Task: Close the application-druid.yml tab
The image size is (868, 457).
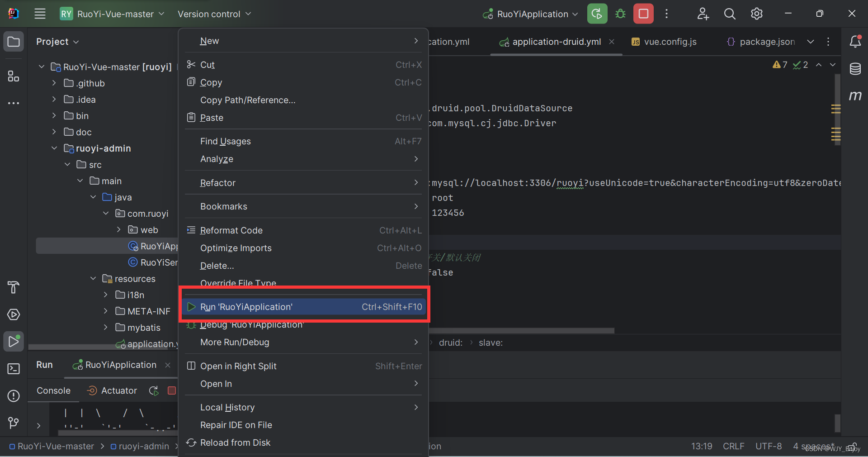Action: pyautogui.click(x=612, y=42)
